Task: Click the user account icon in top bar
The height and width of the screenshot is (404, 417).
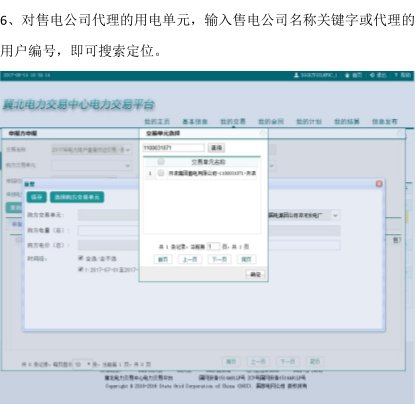Action: coord(296,75)
